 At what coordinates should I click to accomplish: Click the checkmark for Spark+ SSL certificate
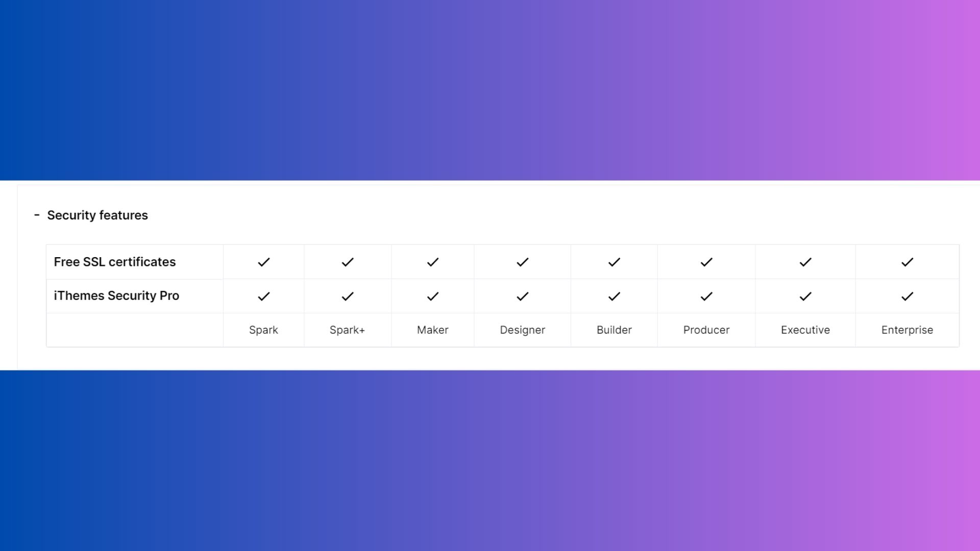pos(347,262)
